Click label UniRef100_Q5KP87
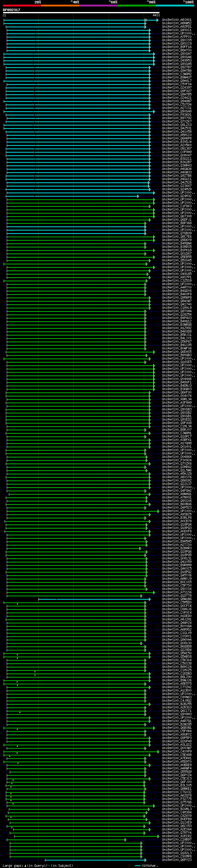Screen dimensions: 197x868 pyautogui.click(x=176, y=342)
